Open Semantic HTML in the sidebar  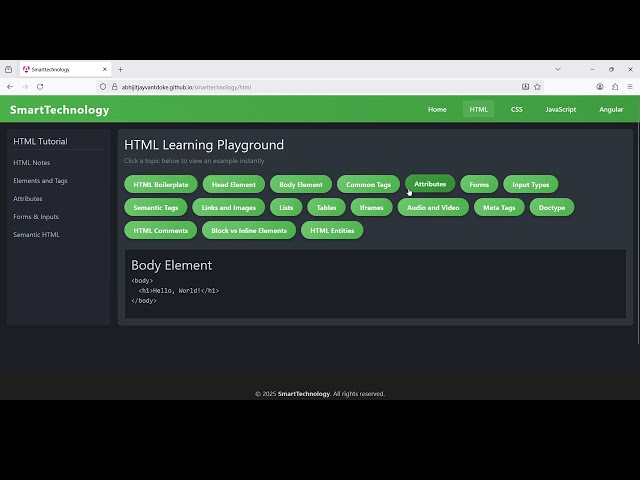click(36, 234)
